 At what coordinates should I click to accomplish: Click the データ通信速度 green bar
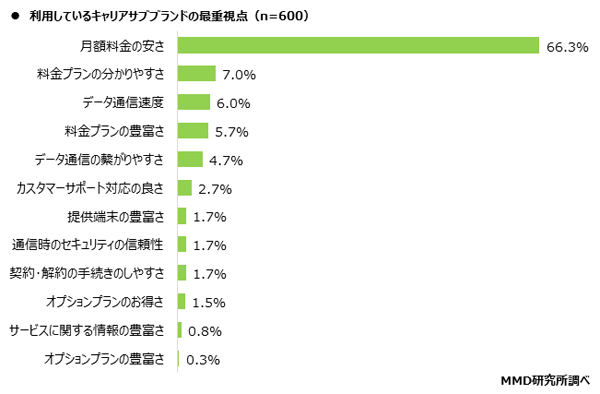click(194, 102)
